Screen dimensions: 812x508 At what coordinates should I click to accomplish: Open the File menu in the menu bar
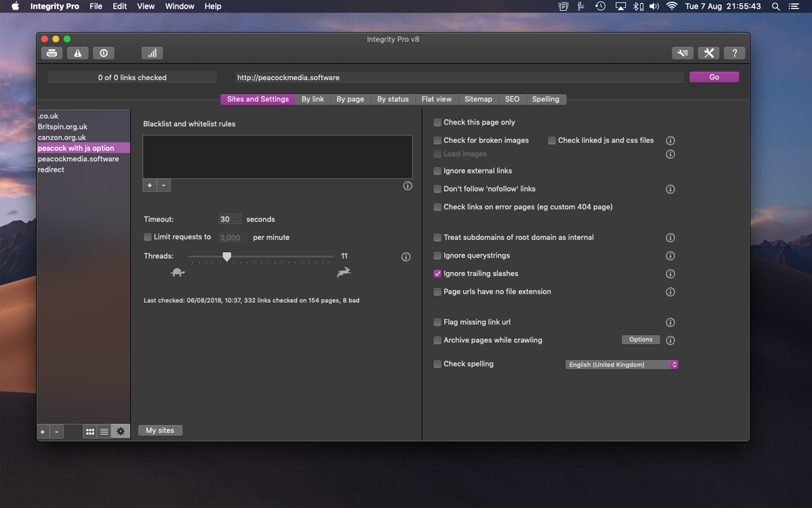(x=96, y=6)
